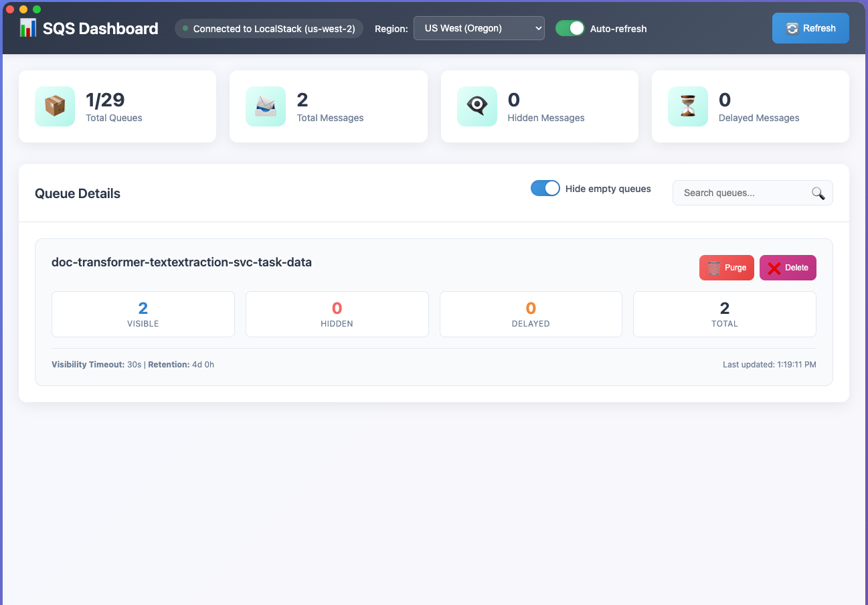Click the green connection status dot
Viewport: 868px width, 605px height.
184,29
